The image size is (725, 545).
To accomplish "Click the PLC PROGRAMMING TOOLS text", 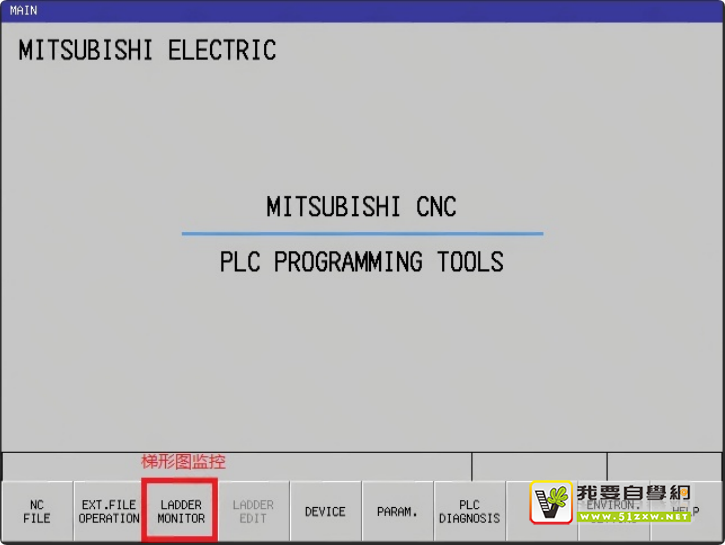I will pos(361,262).
